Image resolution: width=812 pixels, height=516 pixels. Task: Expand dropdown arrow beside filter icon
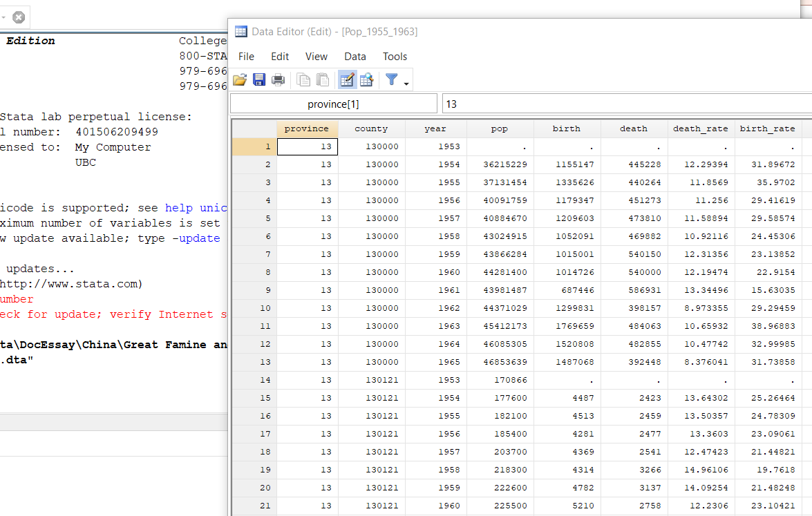pyautogui.click(x=406, y=84)
